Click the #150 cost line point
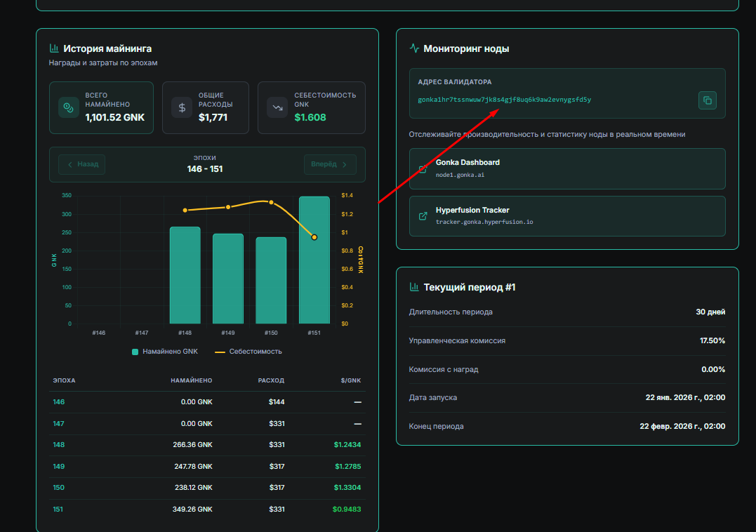Image resolution: width=756 pixels, height=532 pixels. (271, 202)
